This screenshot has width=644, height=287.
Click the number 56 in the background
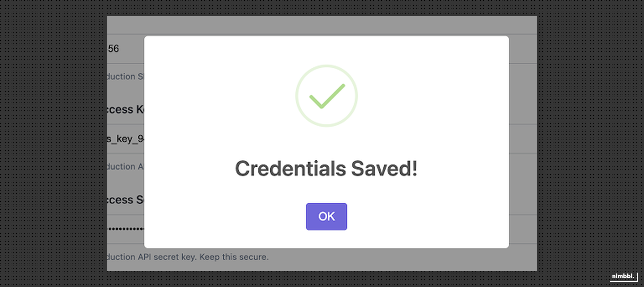click(114, 49)
